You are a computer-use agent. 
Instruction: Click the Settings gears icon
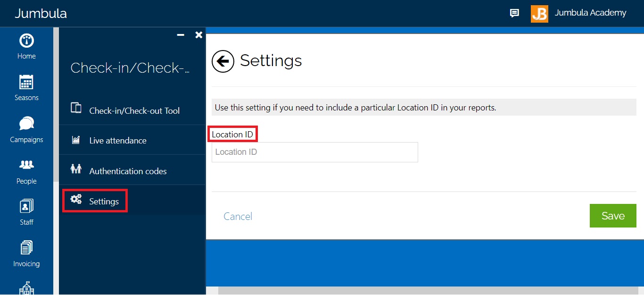pos(76,199)
